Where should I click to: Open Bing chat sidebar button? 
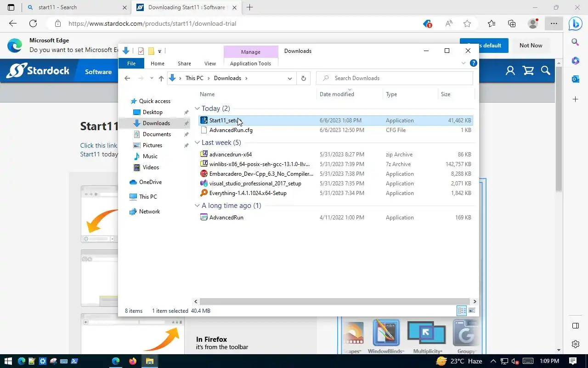pyautogui.click(x=575, y=23)
